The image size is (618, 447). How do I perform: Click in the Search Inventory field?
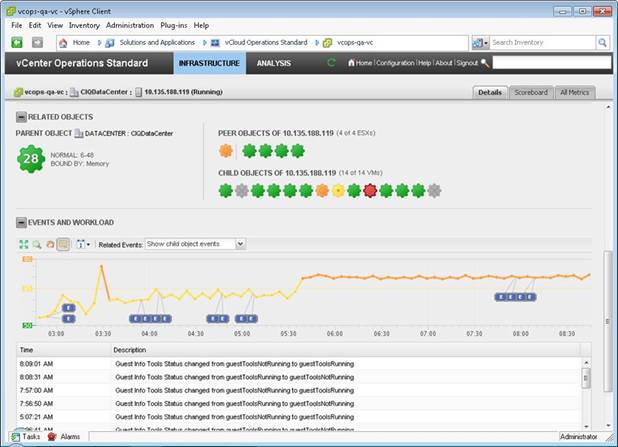(x=543, y=43)
